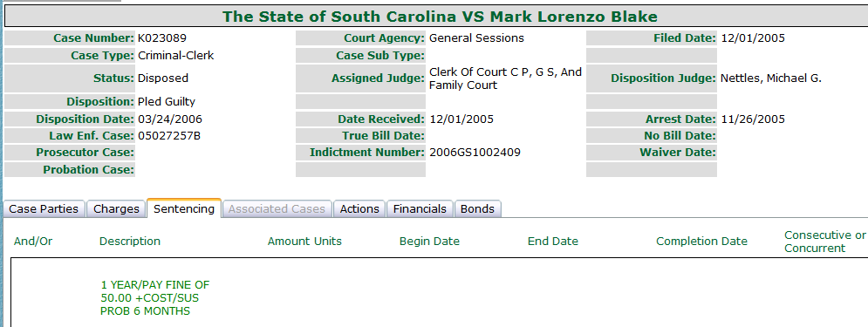Click the Description column header
Viewport: 868px width, 327px height.
(x=130, y=242)
